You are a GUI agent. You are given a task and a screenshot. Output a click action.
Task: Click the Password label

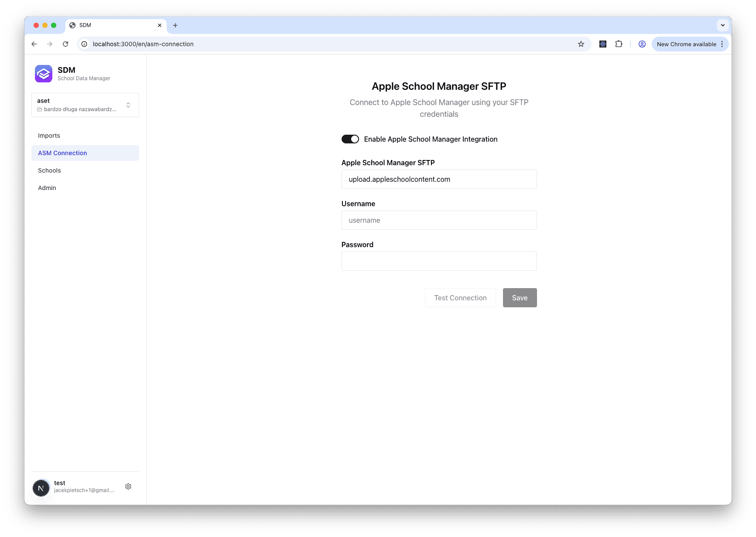click(x=357, y=245)
